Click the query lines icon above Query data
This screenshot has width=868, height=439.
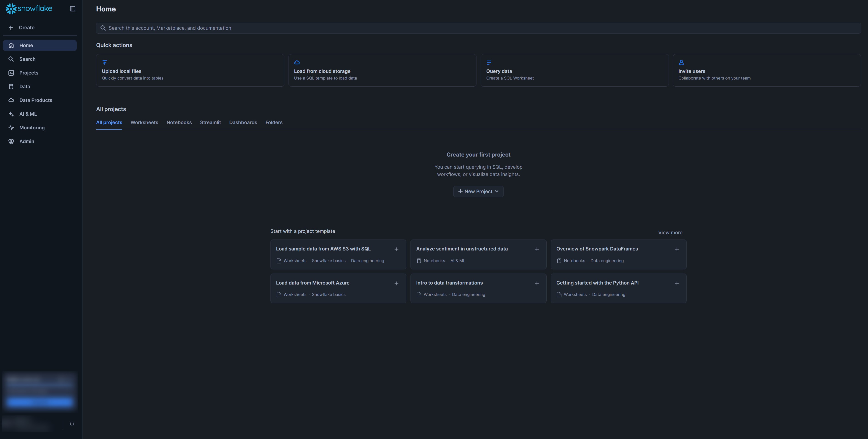(x=489, y=62)
